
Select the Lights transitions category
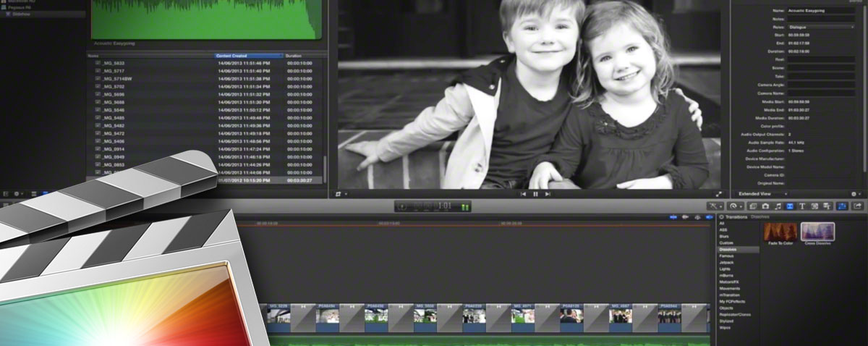coord(725,269)
